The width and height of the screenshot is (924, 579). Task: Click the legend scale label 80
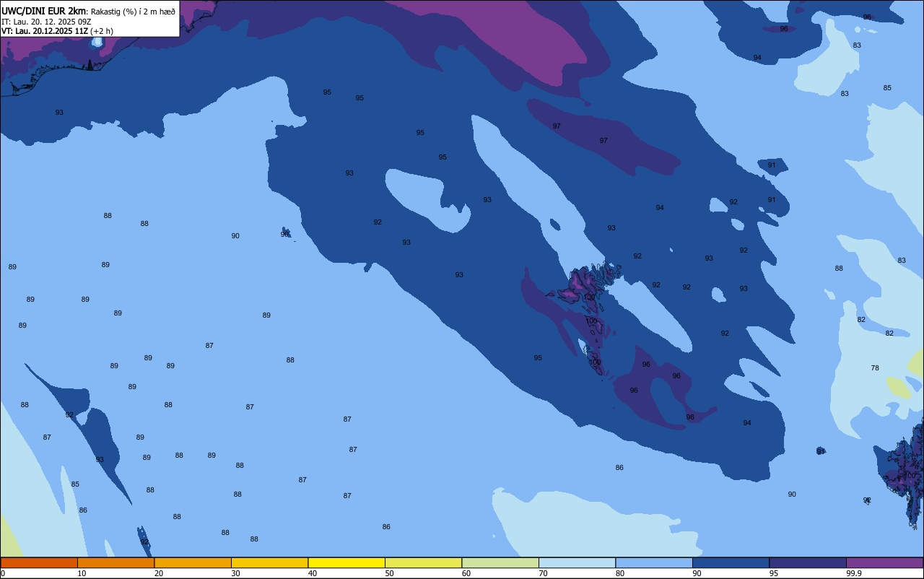click(x=620, y=573)
